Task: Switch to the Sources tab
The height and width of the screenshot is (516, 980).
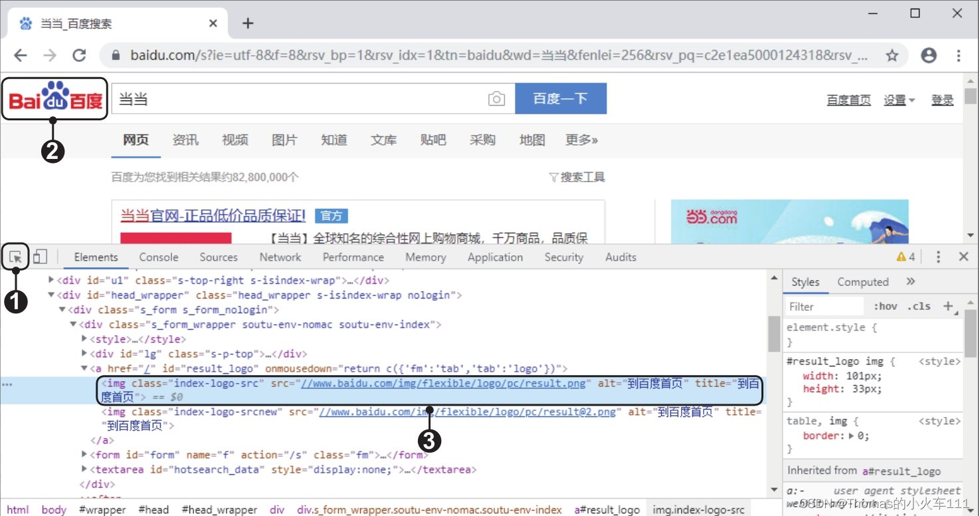Action: [x=219, y=257]
